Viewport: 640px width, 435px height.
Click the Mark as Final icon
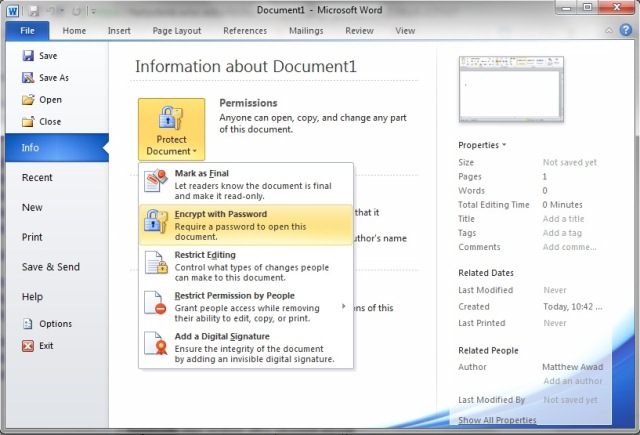[156, 181]
